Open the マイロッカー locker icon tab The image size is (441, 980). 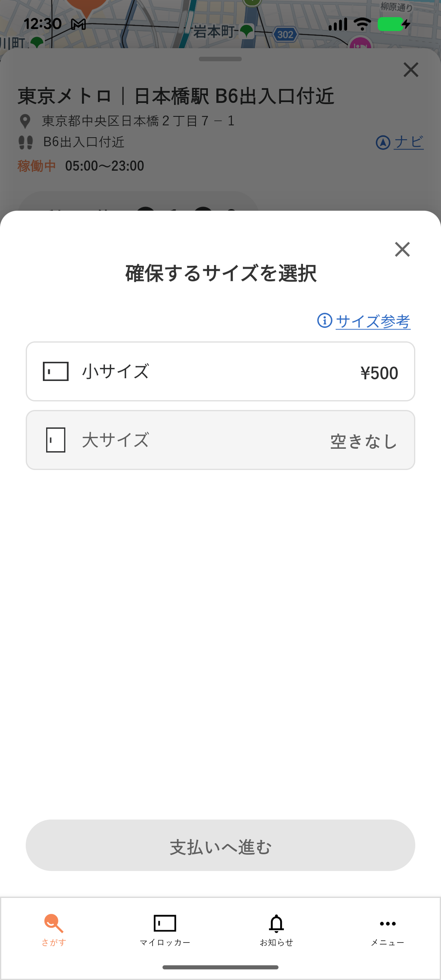(165, 924)
